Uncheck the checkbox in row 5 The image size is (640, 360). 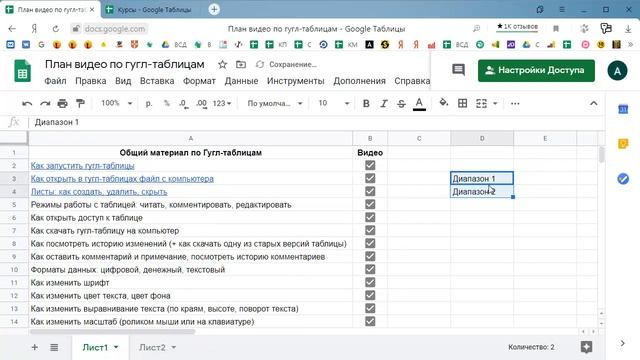pyautogui.click(x=370, y=204)
